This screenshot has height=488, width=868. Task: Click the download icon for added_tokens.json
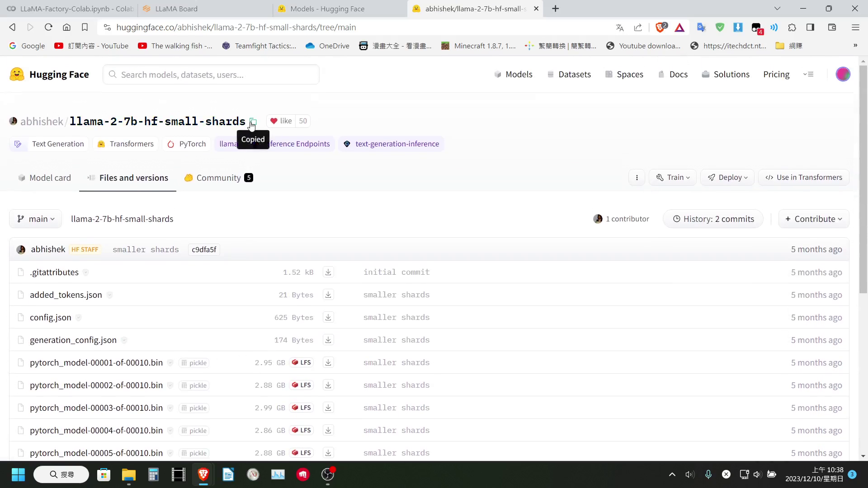[329, 294]
